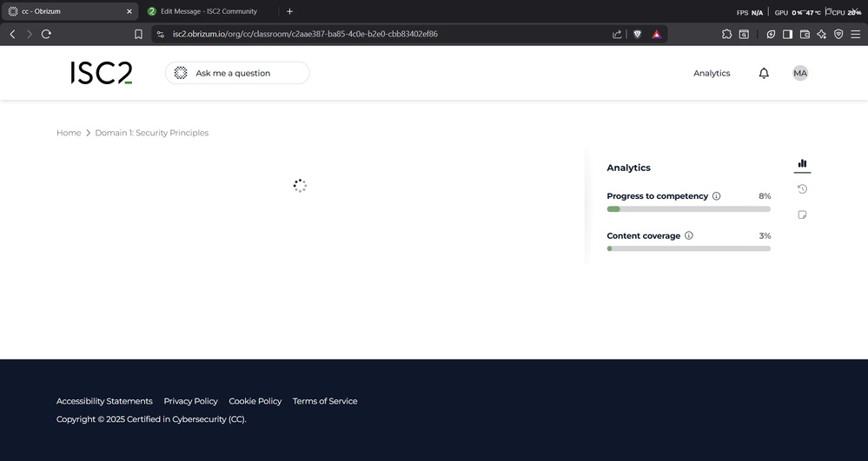Image resolution: width=868 pixels, height=461 pixels.
Task: Bookmark this page
Action: tap(138, 35)
